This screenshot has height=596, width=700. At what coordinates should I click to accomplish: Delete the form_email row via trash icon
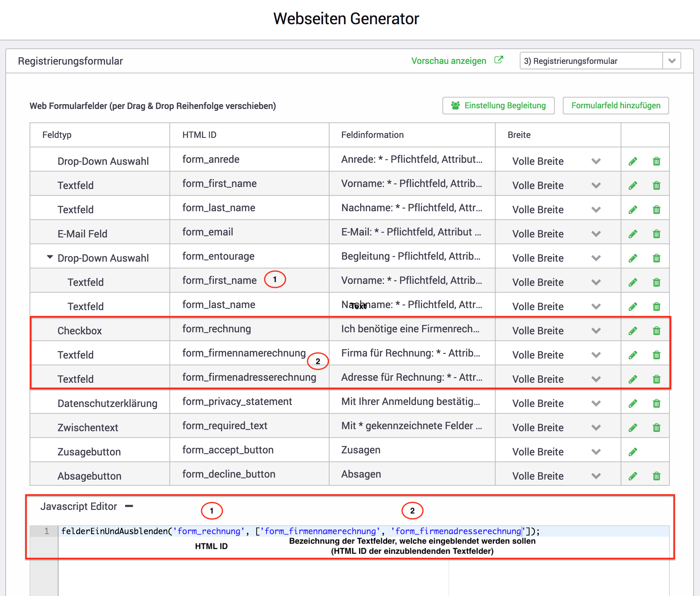[x=656, y=234]
